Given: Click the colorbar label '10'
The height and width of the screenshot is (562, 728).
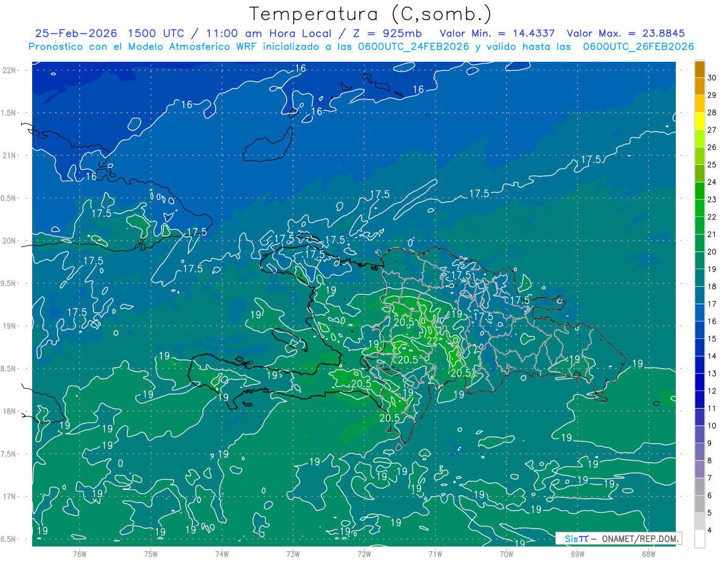Looking at the screenshot, I should [712, 426].
